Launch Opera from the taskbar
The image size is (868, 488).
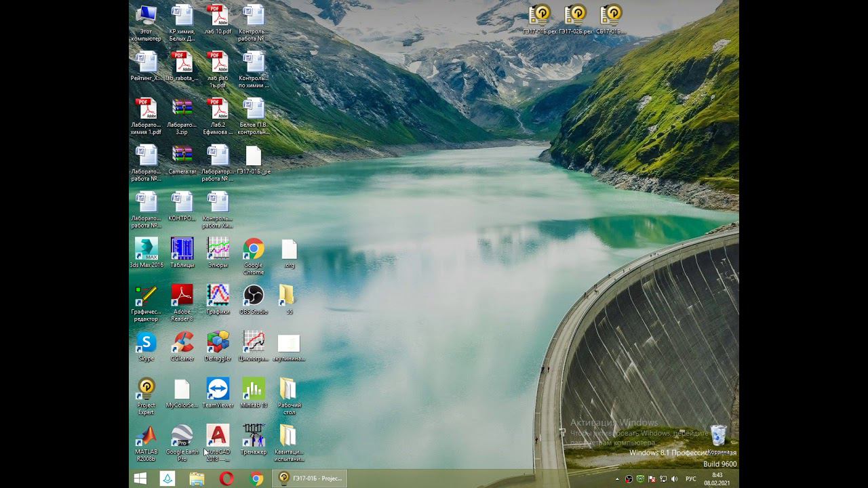226,479
